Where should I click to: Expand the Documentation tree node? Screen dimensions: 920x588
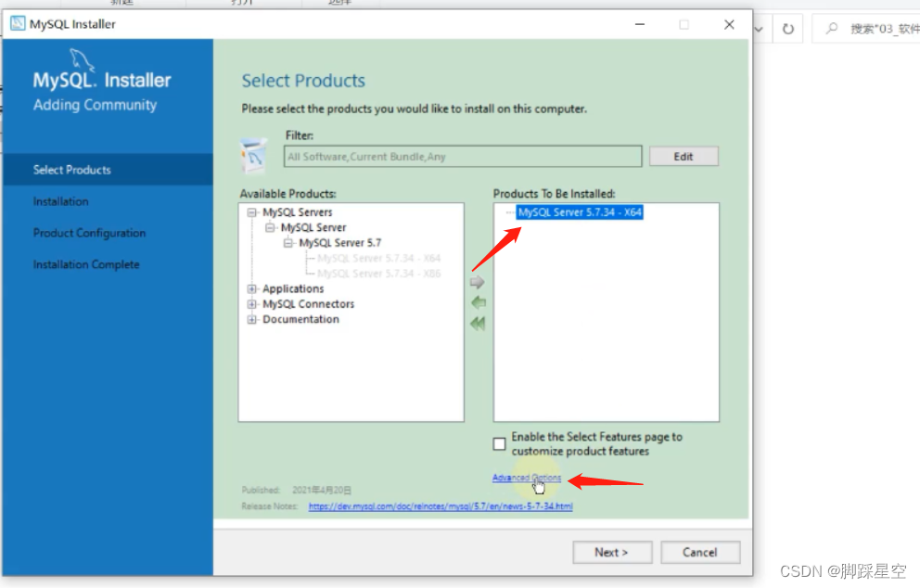[x=251, y=319]
